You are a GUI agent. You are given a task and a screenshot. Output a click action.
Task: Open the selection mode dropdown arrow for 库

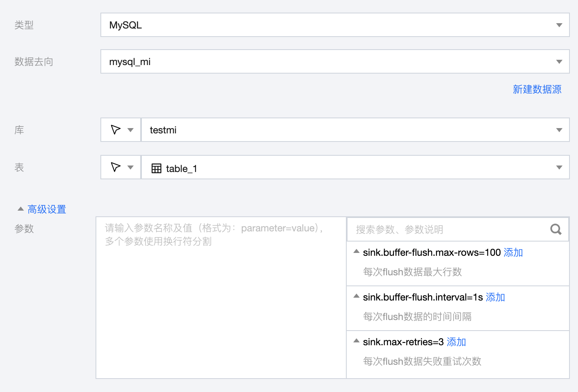pos(130,130)
